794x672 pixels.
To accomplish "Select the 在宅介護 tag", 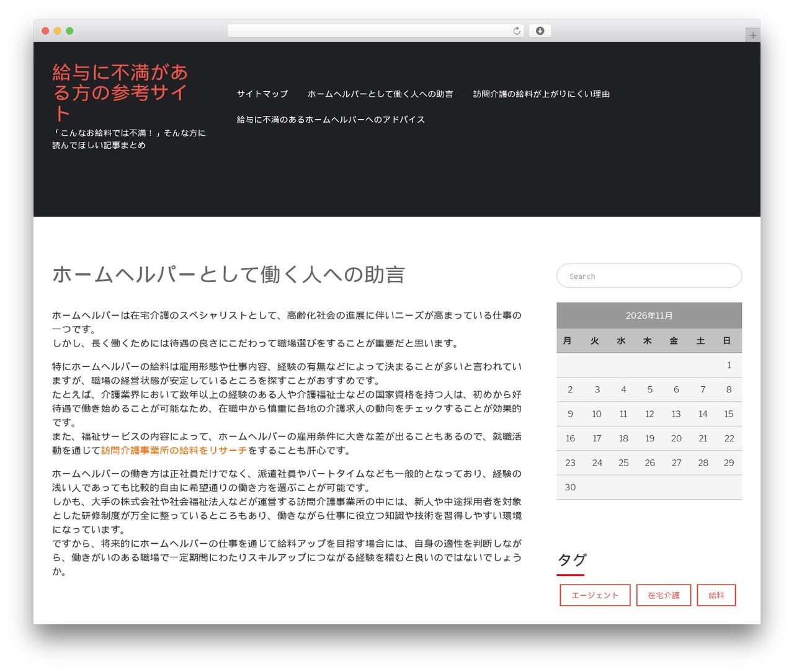I will 664,595.
